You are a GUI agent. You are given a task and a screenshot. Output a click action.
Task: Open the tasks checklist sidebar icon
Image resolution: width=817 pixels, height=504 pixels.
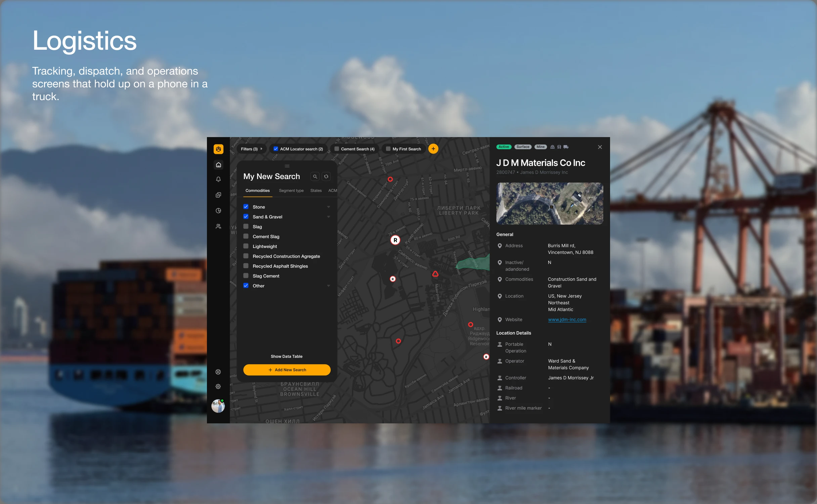[218, 195]
